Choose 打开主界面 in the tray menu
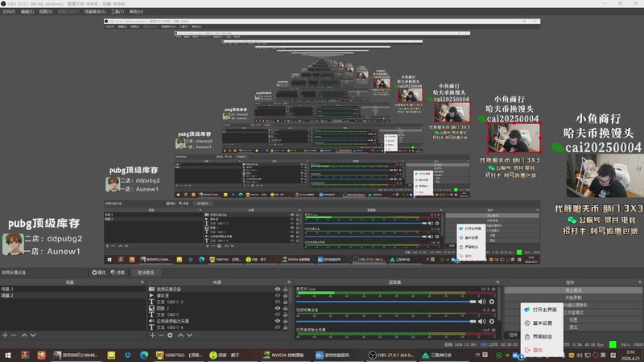Screen dimensions: 644x362 click(541, 310)
